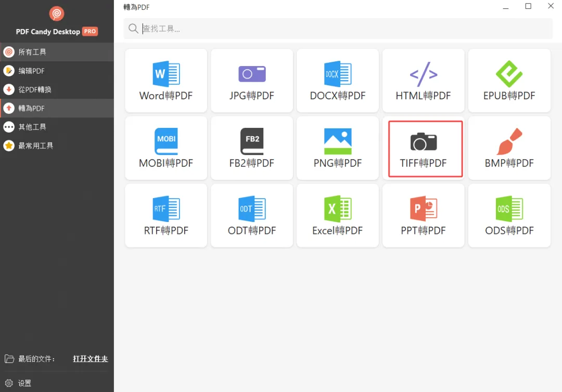
Task: Open the JPG轉PDF tool
Action: [252, 81]
